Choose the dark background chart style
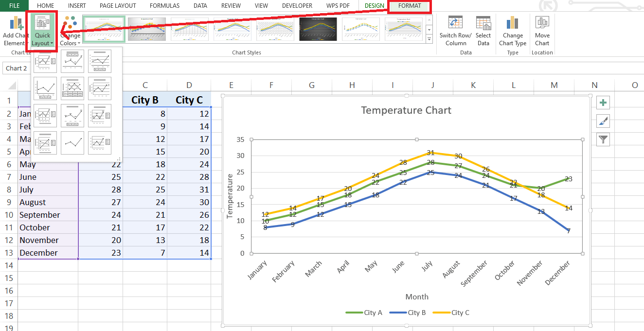The image size is (644, 331). [318, 29]
